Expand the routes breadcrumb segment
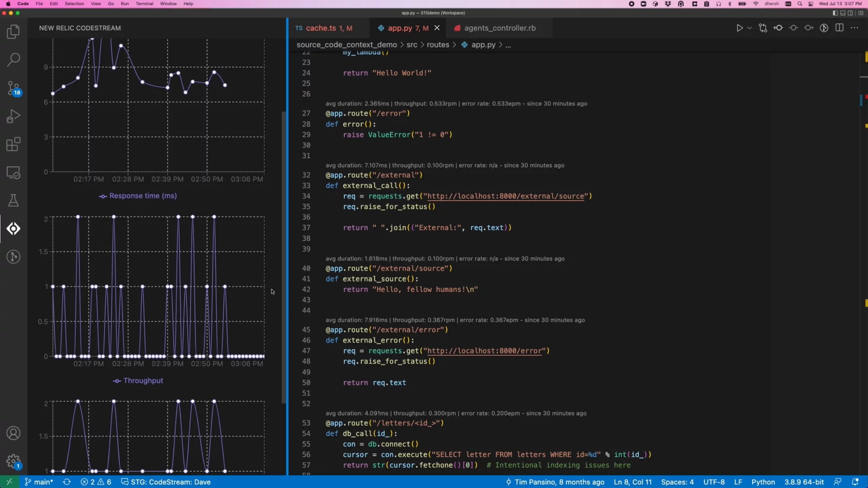Image resolution: width=868 pixels, height=488 pixels. click(438, 45)
